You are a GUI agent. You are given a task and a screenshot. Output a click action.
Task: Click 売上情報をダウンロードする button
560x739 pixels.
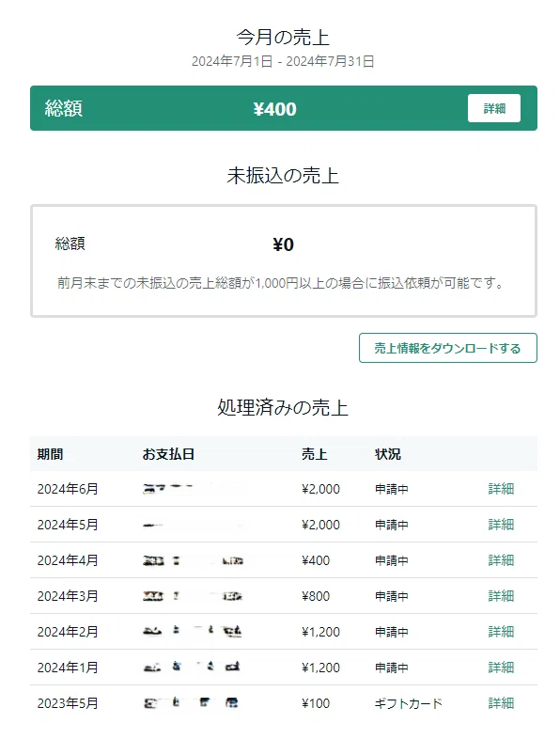coord(447,348)
